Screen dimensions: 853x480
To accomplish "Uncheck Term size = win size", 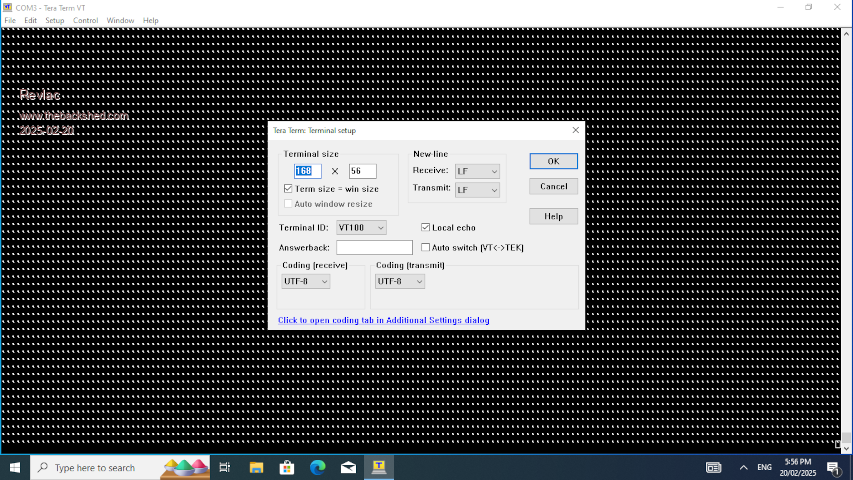I will click(288, 189).
